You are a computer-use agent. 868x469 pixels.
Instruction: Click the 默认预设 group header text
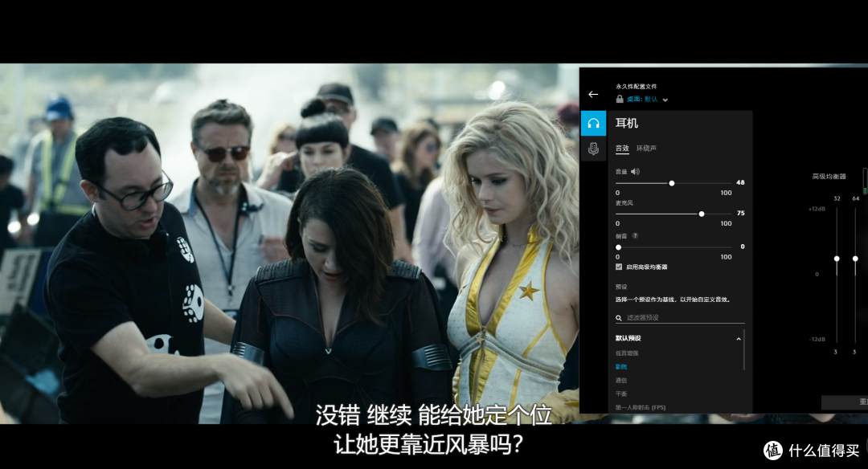pyautogui.click(x=628, y=338)
